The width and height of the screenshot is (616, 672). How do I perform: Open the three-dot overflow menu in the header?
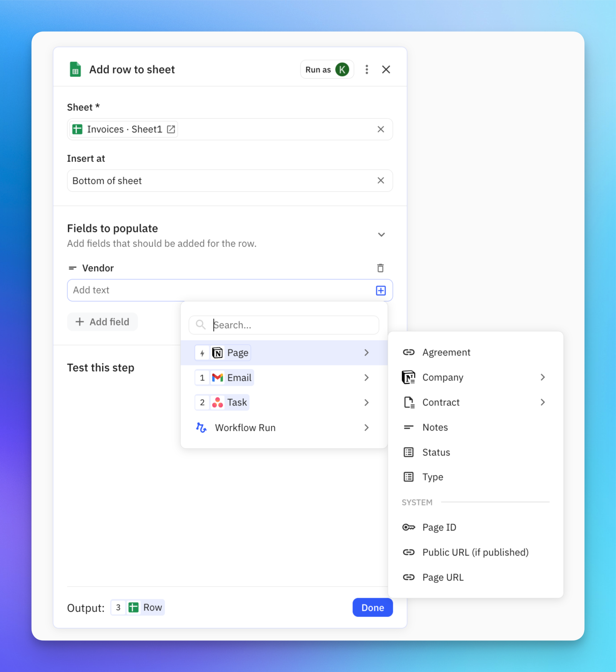[x=367, y=69]
